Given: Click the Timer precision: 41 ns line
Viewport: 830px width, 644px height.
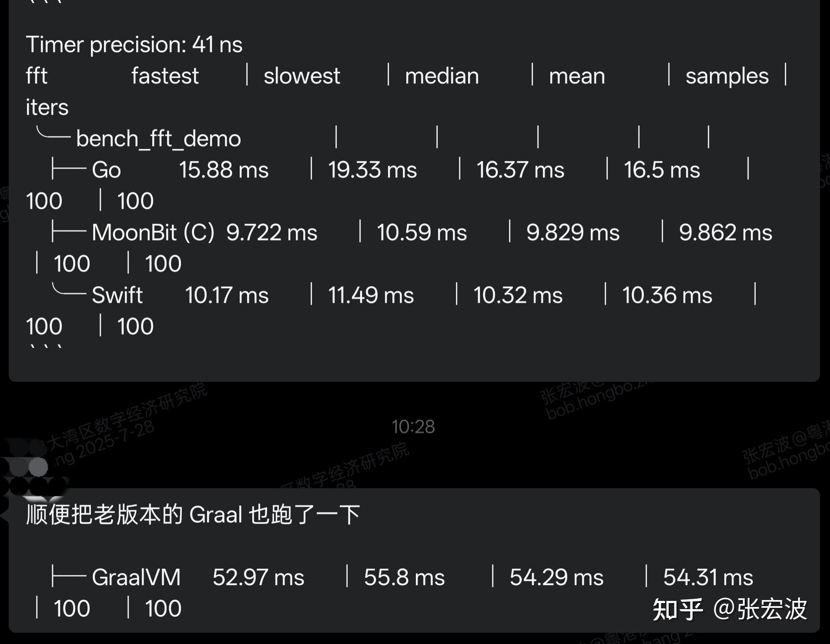Looking at the screenshot, I should (x=134, y=44).
